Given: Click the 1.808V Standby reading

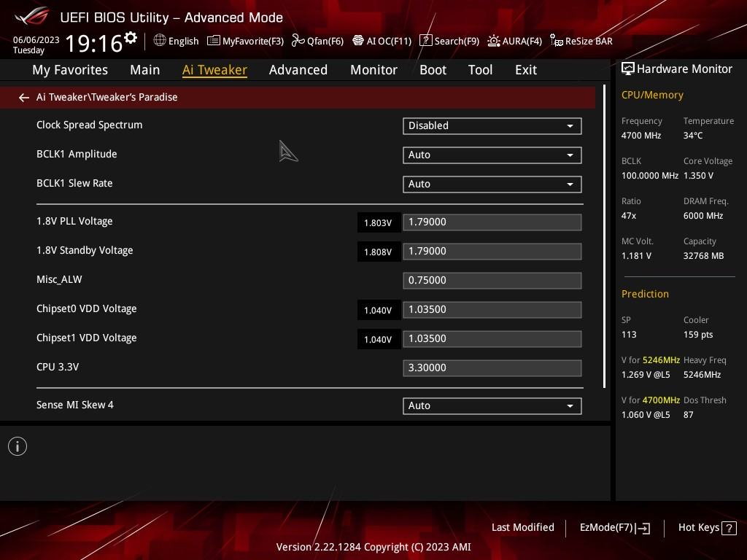Looking at the screenshot, I should [378, 252].
